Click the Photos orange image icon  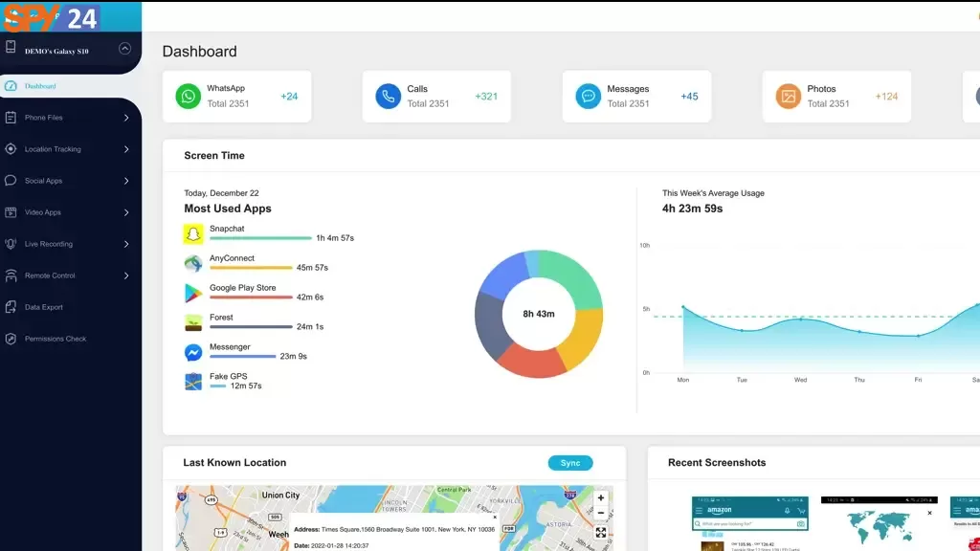click(789, 97)
